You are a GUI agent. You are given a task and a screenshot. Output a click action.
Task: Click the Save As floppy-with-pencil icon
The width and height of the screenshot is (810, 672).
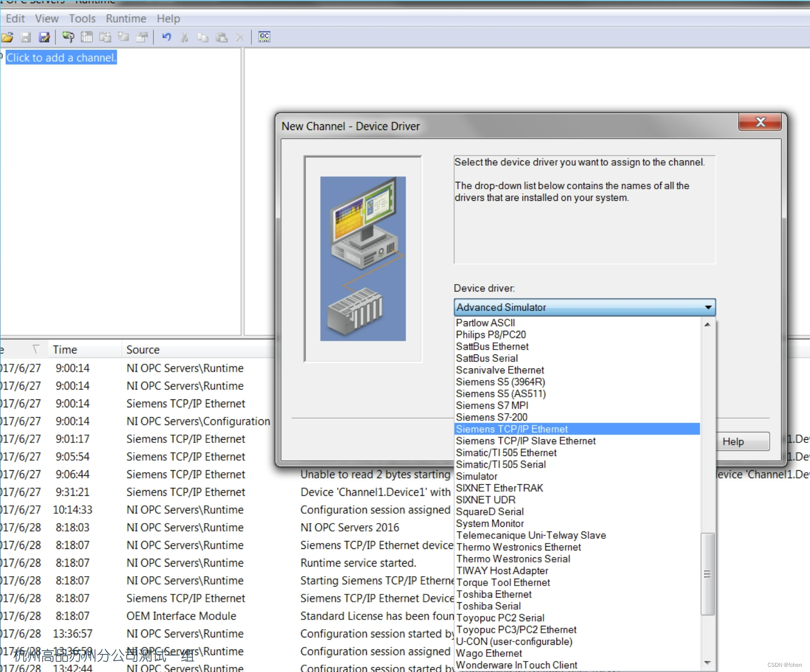45,37
